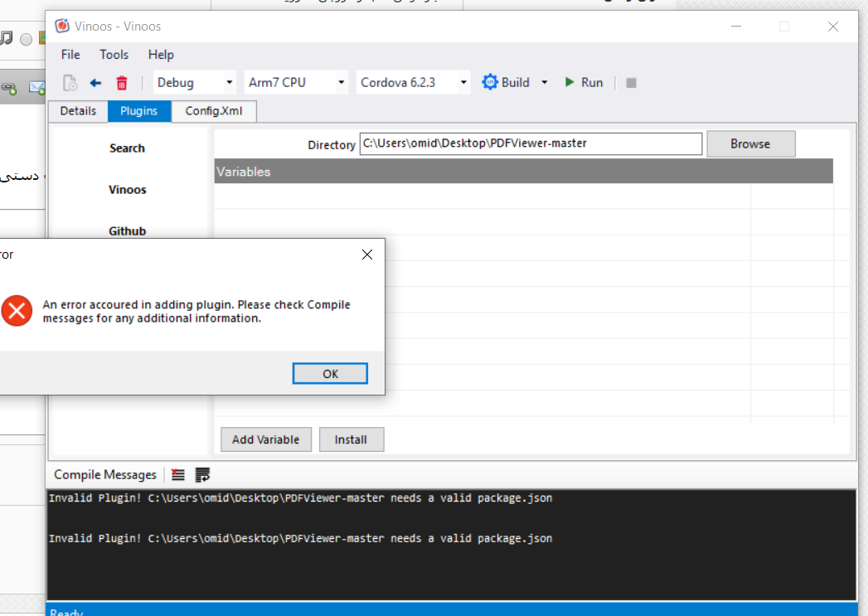Viewport: 868px width, 616px height.
Task: Click OK in the error dialog
Action: pos(330,374)
